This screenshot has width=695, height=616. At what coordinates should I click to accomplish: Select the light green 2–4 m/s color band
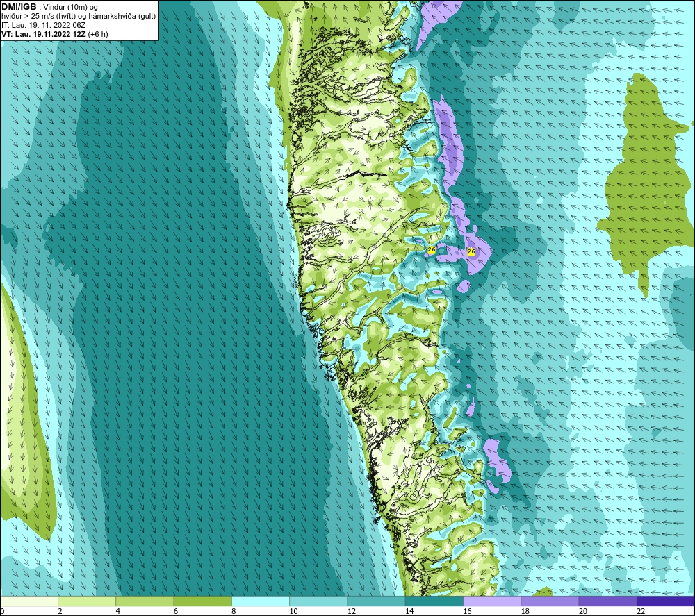[87, 601]
